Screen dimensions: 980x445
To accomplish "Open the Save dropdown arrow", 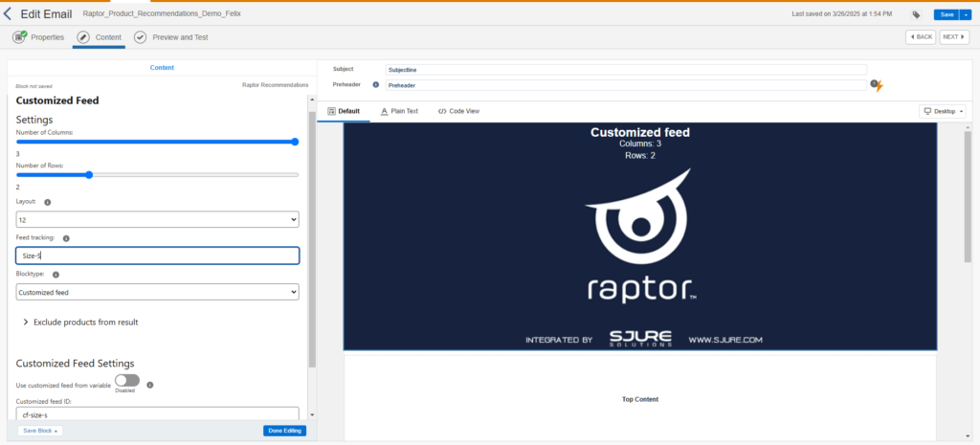I will point(967,14).
